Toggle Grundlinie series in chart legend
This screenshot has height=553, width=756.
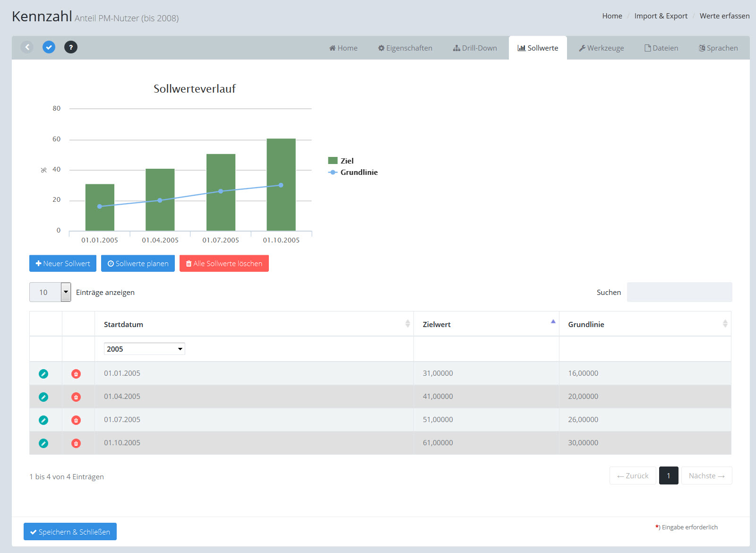358,173
